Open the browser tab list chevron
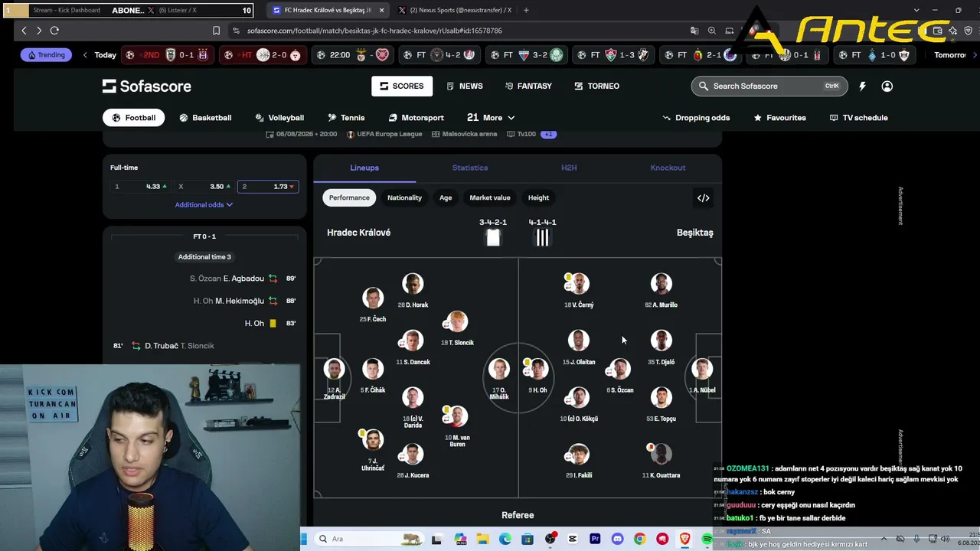Screen dimensions: 980x551 (916, 10)
